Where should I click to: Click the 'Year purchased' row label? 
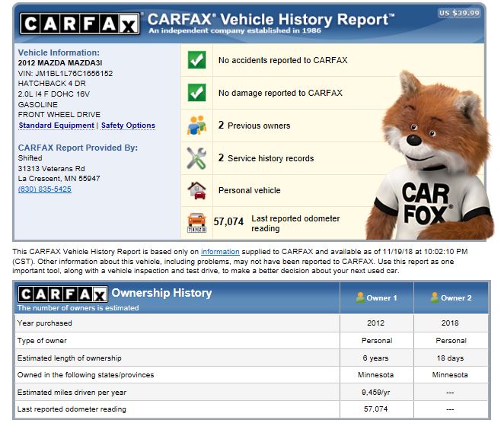tap(45, 323)
